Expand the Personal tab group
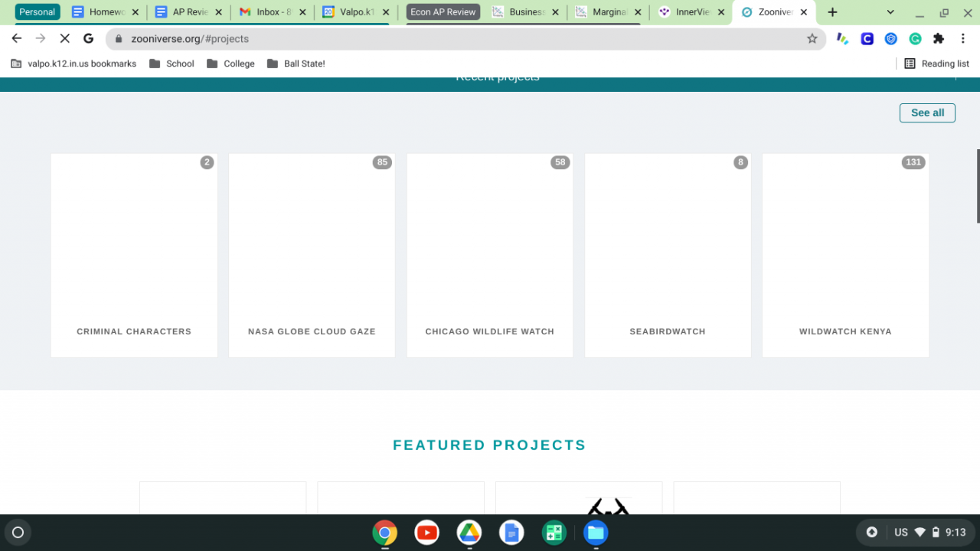This screenshot has height=551, width=980. (38, 12)
